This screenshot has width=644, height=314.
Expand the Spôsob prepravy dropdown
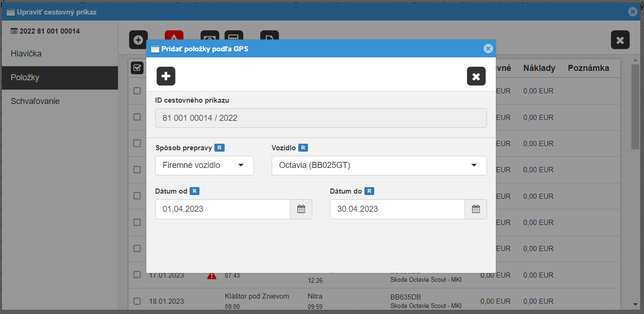(x=204, y=165)
